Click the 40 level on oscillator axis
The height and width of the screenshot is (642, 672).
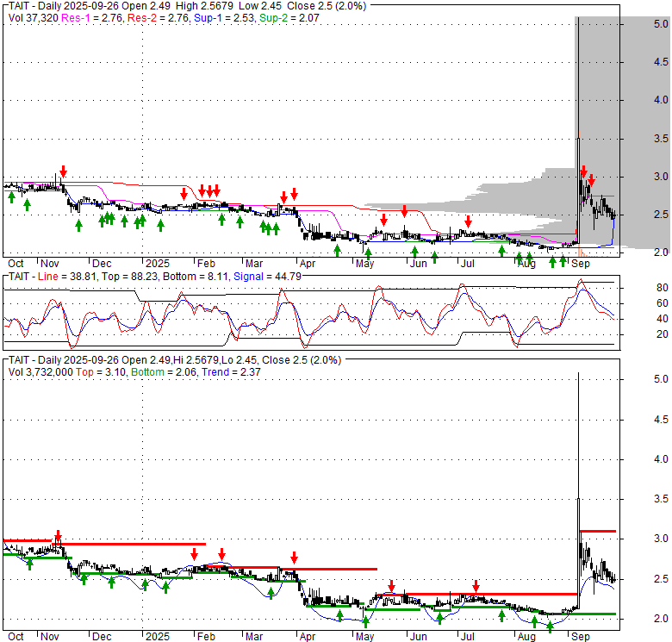click(663, 319)
